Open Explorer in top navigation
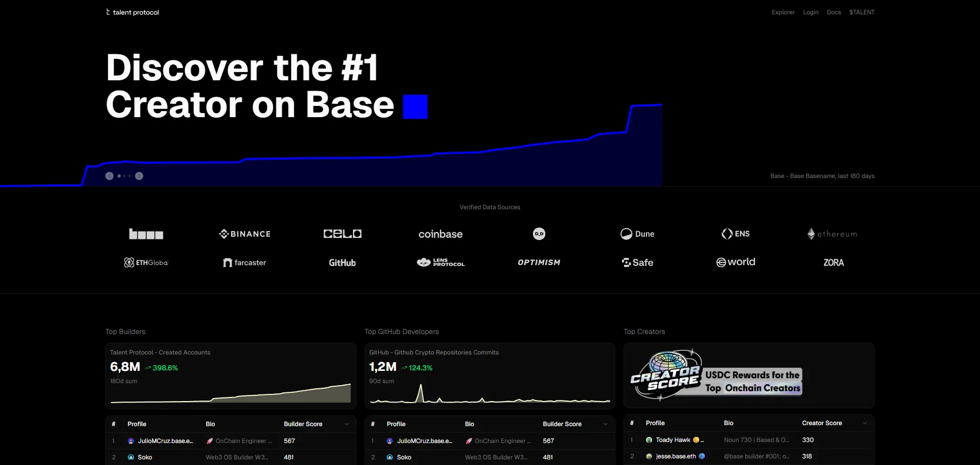980x465 pixels. [x=783, y=12]
